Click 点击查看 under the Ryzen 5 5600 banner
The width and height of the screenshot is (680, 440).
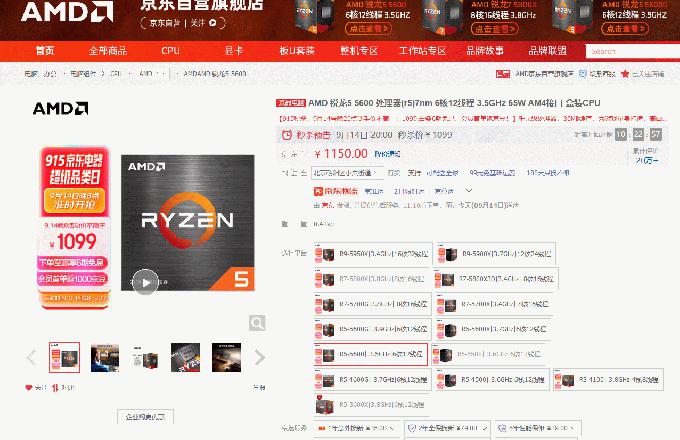(x=368, y=29)
